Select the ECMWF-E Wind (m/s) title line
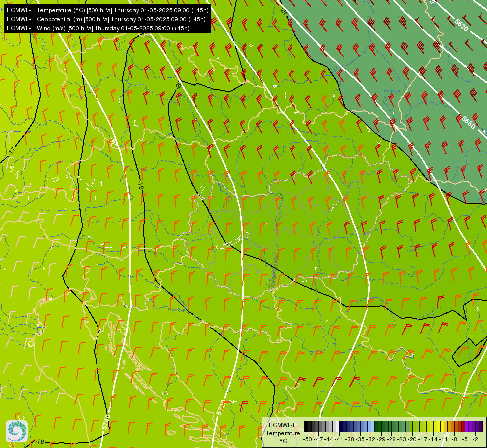Screen dimensions: 487x448 click(98, 28)
